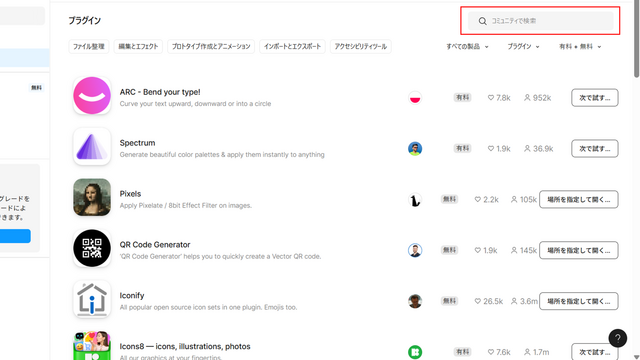The image size is (640, 360).
Task: Open the help question mark button
Action: point(618,338)
